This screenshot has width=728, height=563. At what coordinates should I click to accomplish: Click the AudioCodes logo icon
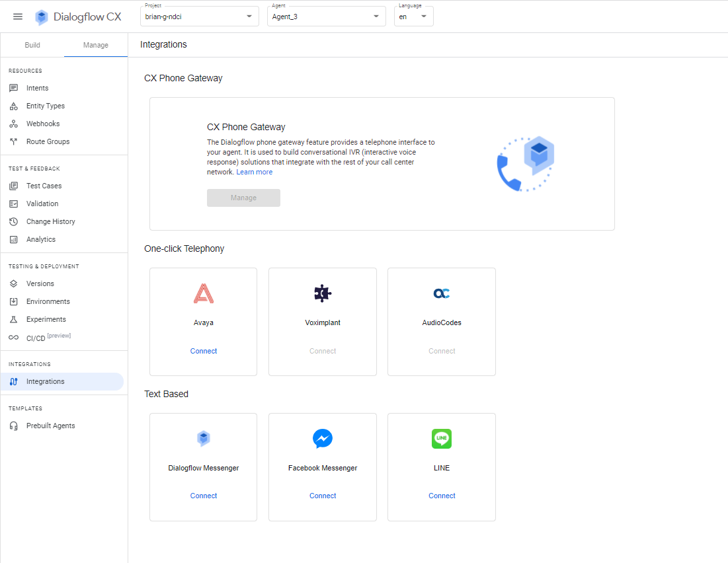(442, 293)
